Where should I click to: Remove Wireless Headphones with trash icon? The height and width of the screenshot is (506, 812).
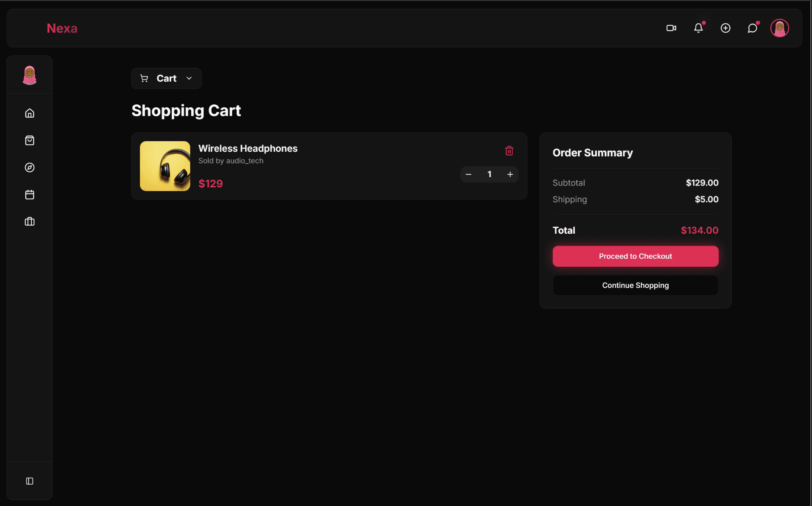pos(509,150)
